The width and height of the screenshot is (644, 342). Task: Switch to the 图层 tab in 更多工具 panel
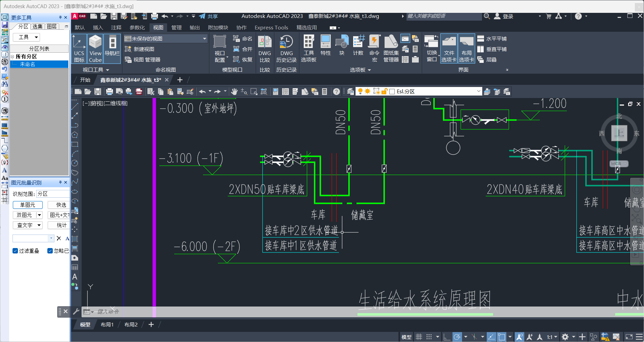pyautogui.click(x=52, y=26)
